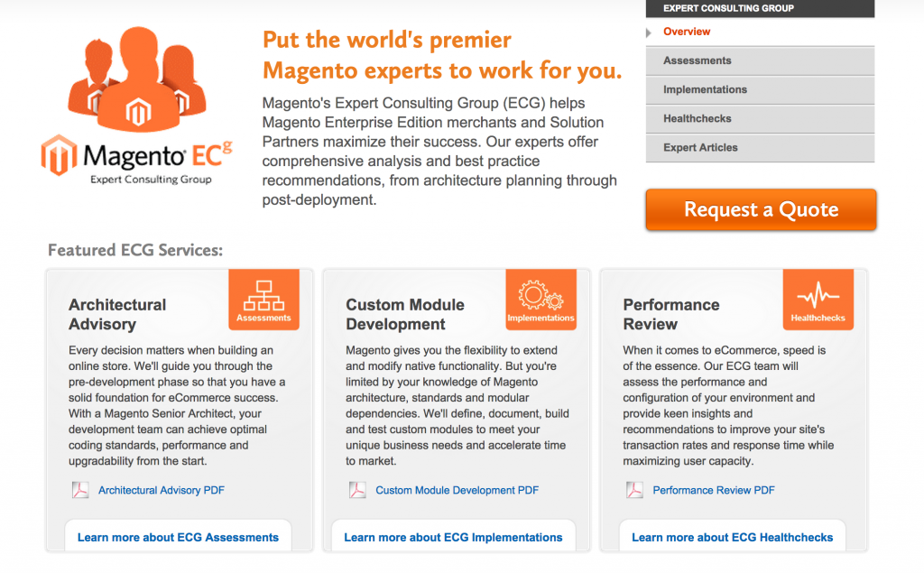View Expert Articles in the sidebar
Viewport: 924px width, 573px height.
click(x=760, y=147)
